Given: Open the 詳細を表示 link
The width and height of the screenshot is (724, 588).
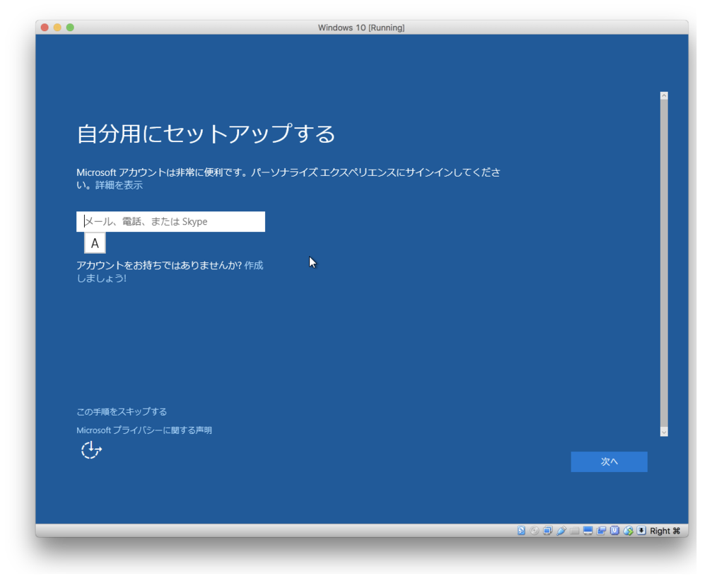Looking at the screenshot, I should [119, 185].
